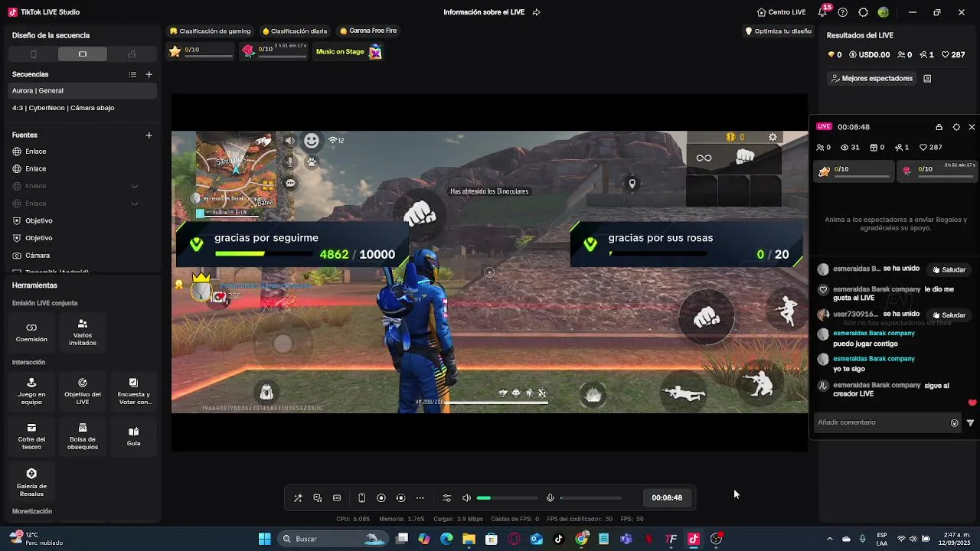Select the Cámara source
This screenshot has height=551, width=980.
click(83, 256)
